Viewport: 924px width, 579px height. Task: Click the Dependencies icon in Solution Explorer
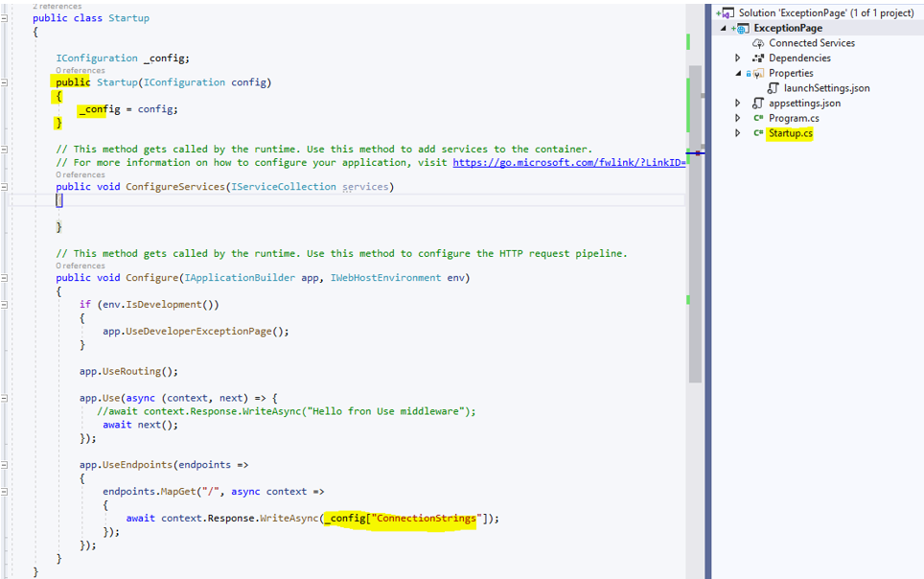[x=757, y=58]
